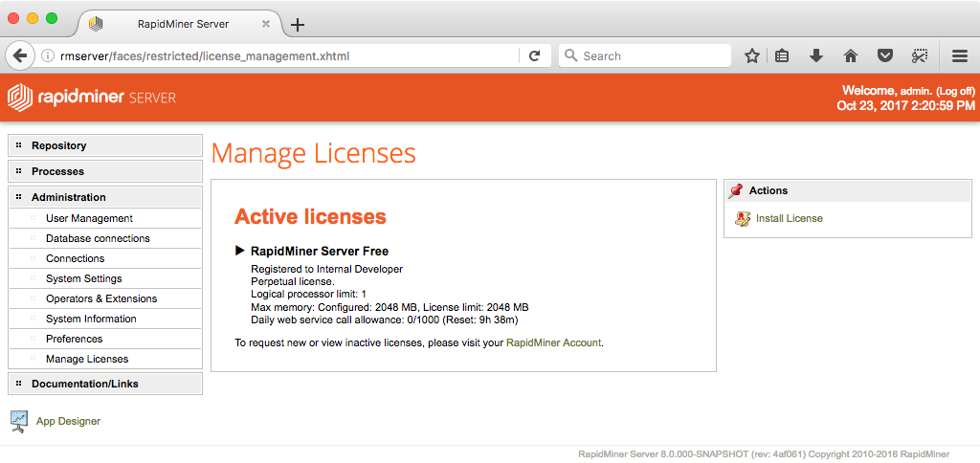Expand the Repository sidebar section
The height and width of the screenshot is (463, 980).
point(58,145)
